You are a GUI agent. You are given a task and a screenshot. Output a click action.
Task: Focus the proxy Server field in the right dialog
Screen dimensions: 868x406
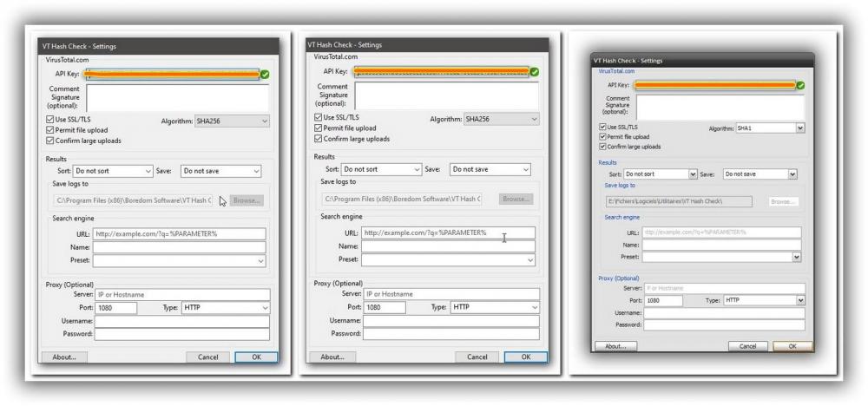click(x=724, y=288)
